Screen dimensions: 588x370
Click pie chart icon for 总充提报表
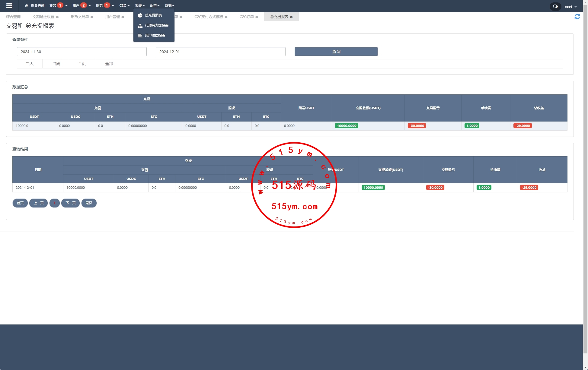pos(140,15)
